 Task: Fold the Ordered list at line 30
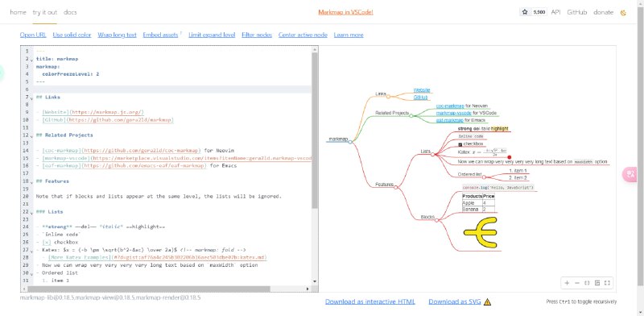pos(32,273)
